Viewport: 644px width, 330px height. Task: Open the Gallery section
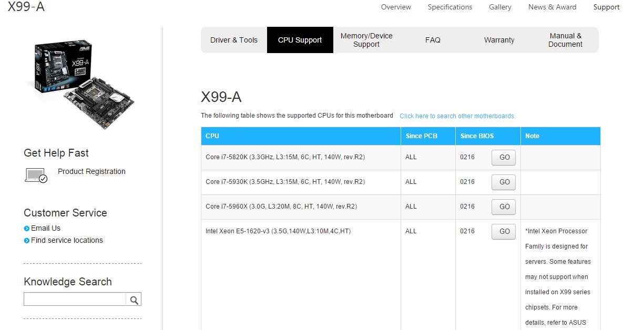500,7
